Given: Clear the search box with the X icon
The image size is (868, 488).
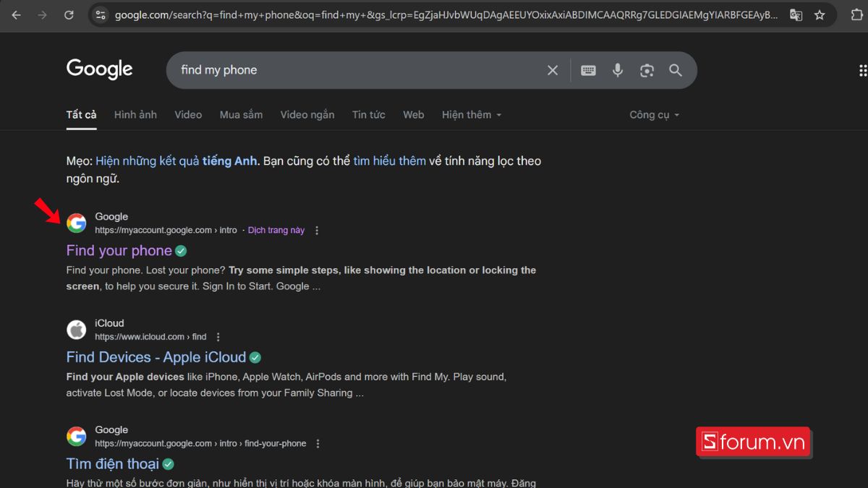Looking at the screenshot, I should [553, 70].
